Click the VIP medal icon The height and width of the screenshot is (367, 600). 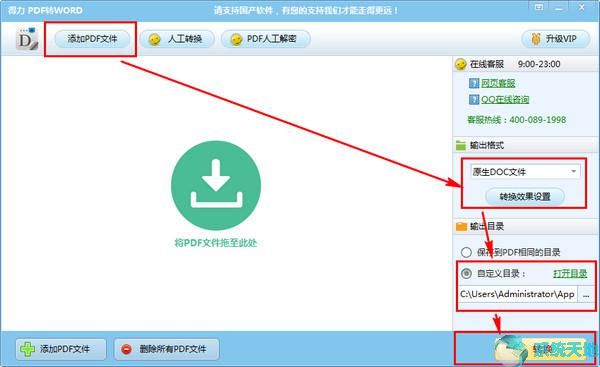coord(536,39)
